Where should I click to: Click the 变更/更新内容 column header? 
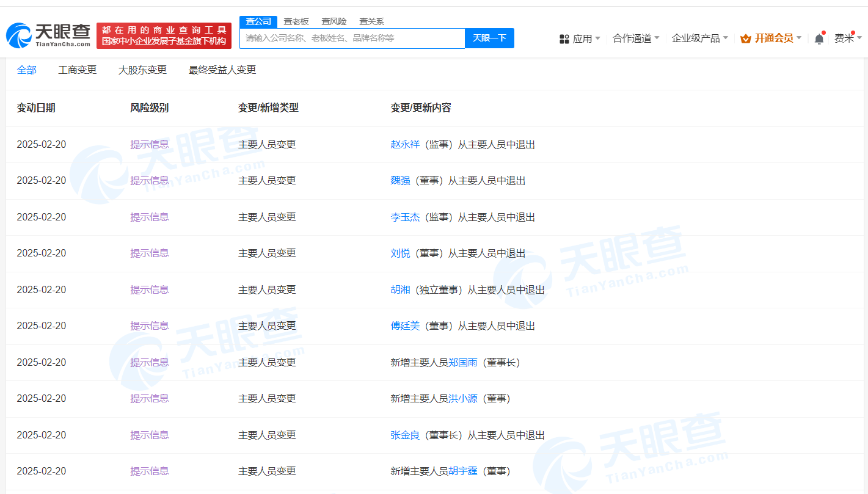pyautogui.click(x=421, y=107)
